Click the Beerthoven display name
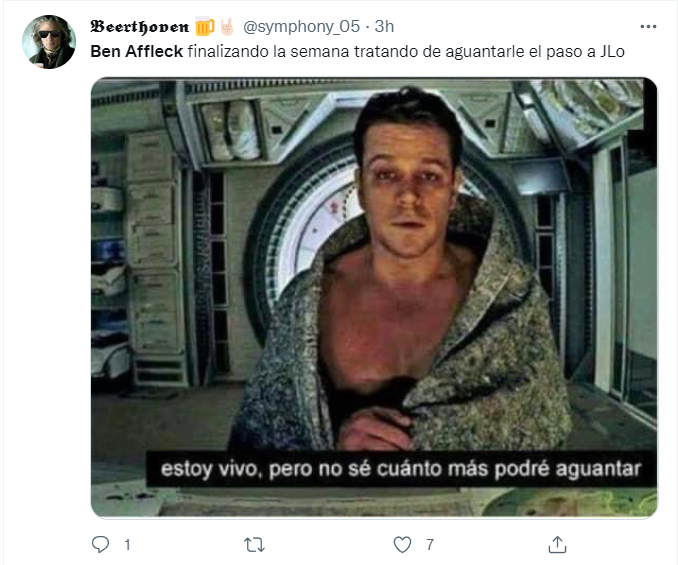Image resolution: width=678 pixels, height=565 pixels. [x=139, y=27]
